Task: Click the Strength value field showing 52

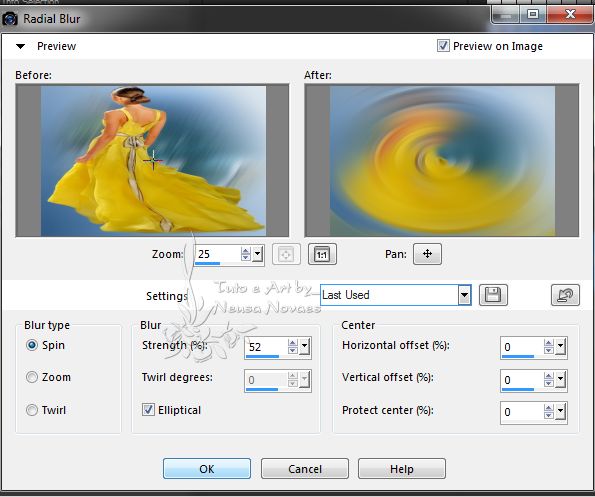Action: coord(266,346)
